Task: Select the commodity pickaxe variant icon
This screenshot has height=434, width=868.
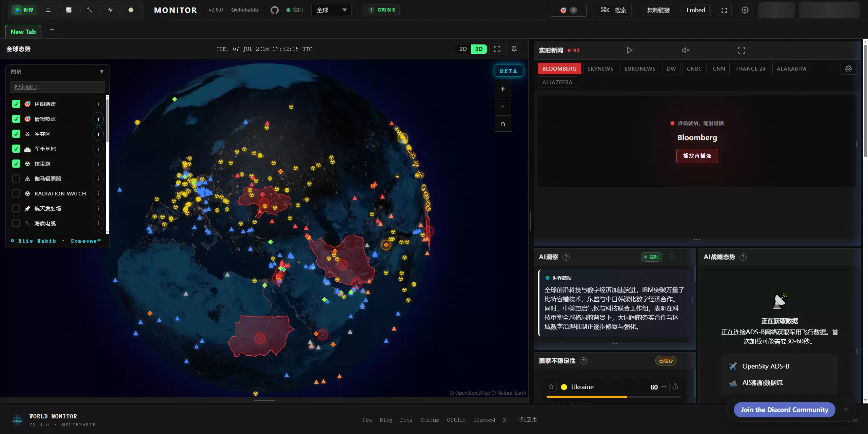Action: click(90, 10)
